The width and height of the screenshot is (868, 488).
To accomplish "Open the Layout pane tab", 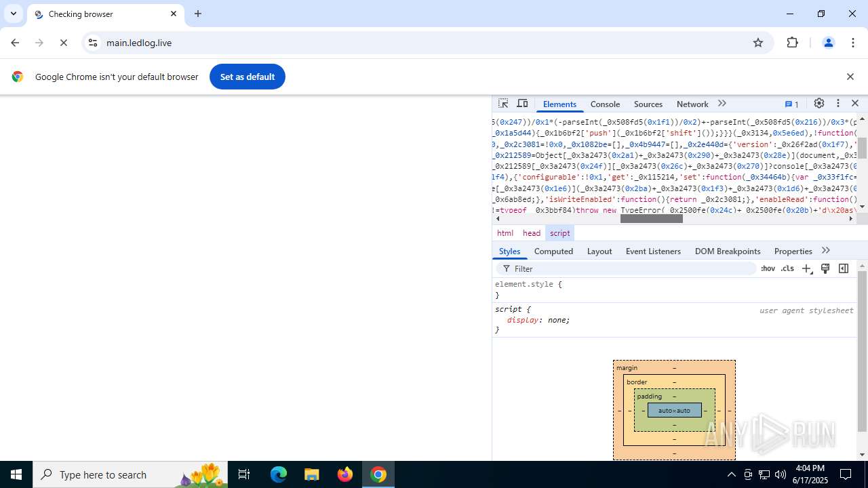I will point(599,251).
